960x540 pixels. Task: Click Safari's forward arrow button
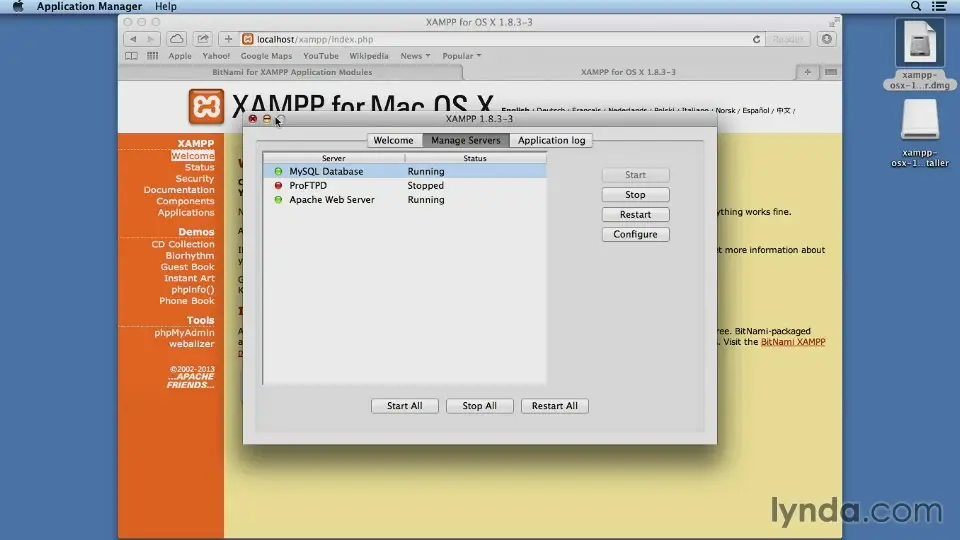coord(151,39)
